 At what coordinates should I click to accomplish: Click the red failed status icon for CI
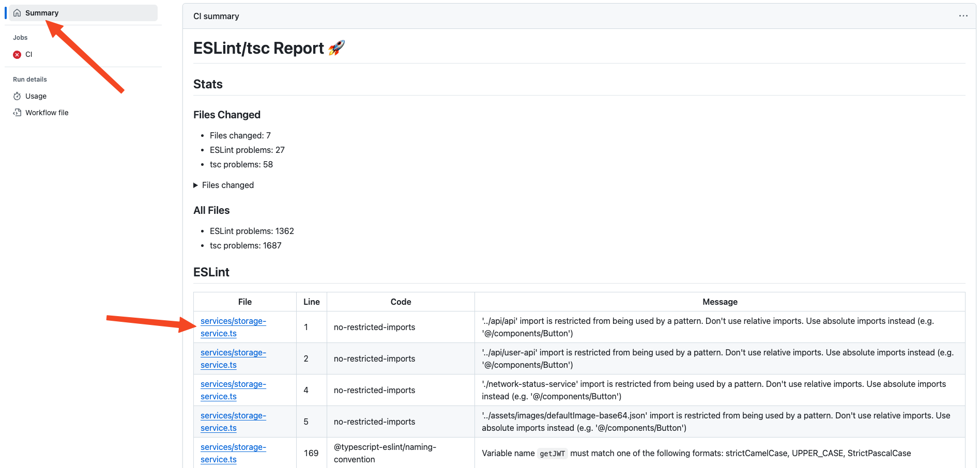click(17, 55)
